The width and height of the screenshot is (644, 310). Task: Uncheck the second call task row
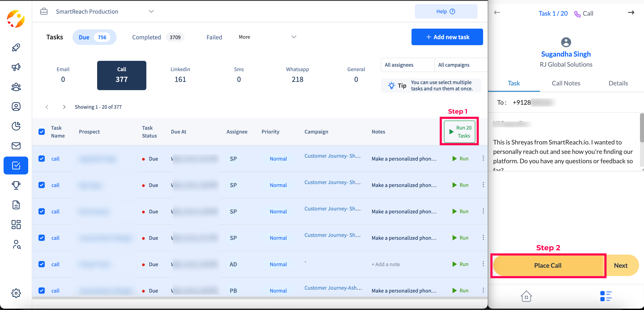pos(41,185)
